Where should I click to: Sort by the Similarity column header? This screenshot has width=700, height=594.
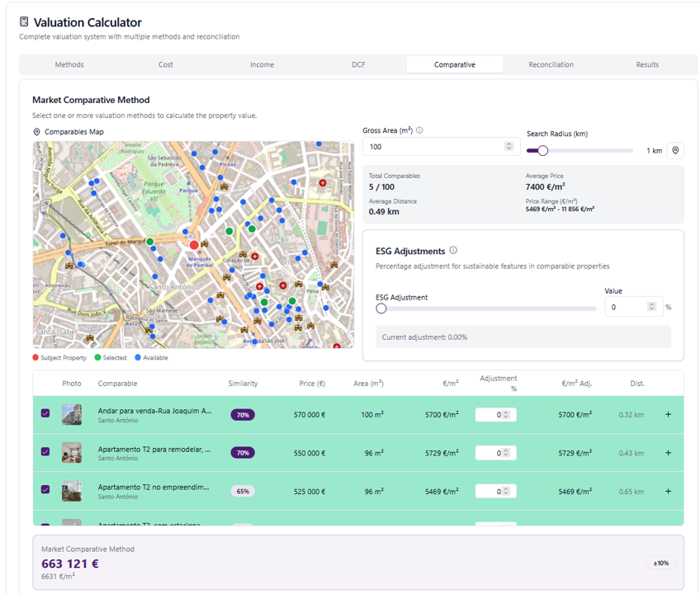[x=243, y=384]
